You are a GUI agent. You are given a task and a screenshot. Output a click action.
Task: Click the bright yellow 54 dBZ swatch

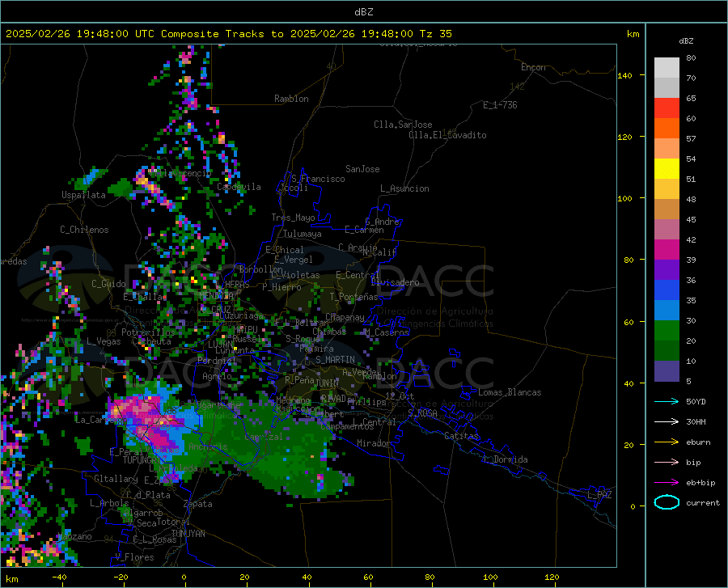pyautogui.click(x=667, y=169)
